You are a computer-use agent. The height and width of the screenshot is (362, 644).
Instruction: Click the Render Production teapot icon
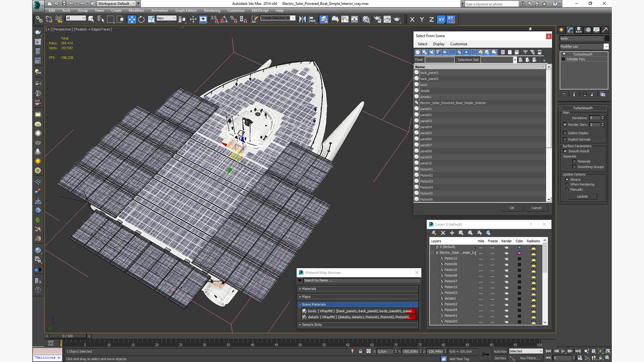(397, 19)
